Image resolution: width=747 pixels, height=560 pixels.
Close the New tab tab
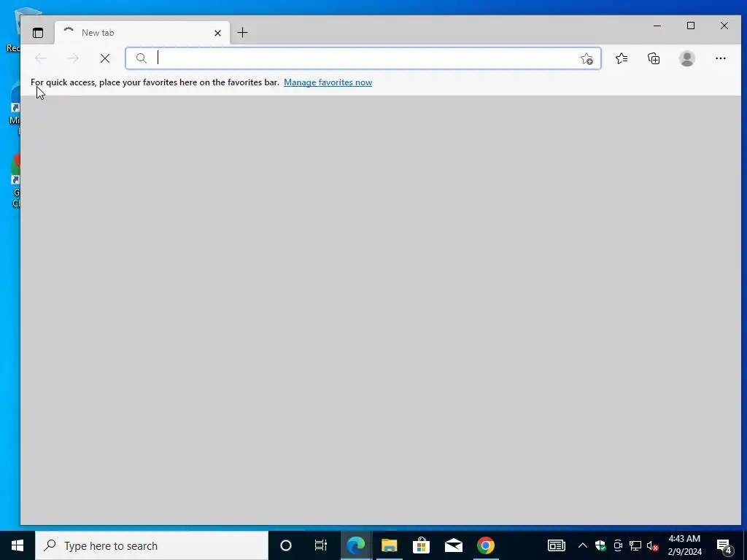(217, 33)
